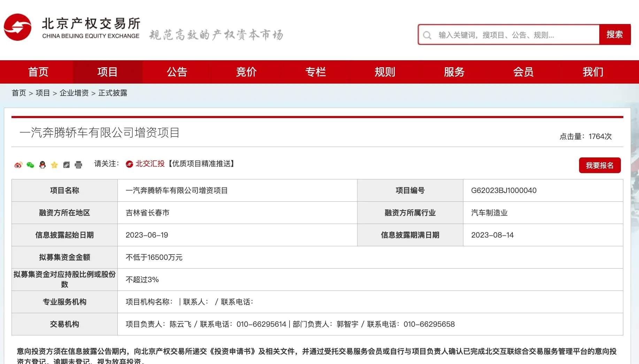Select the 专业服务机构 contact details value

coord(190,302)
